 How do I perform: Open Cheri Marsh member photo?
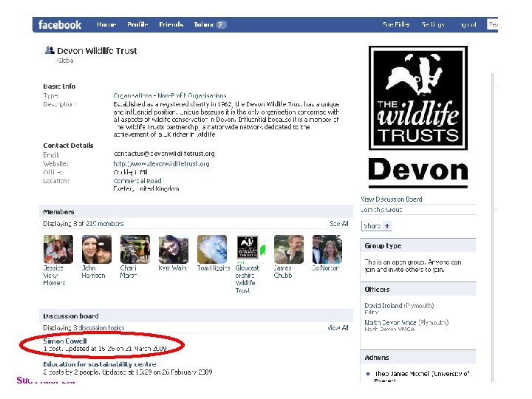pyautogui.click(x=135, y=250)
